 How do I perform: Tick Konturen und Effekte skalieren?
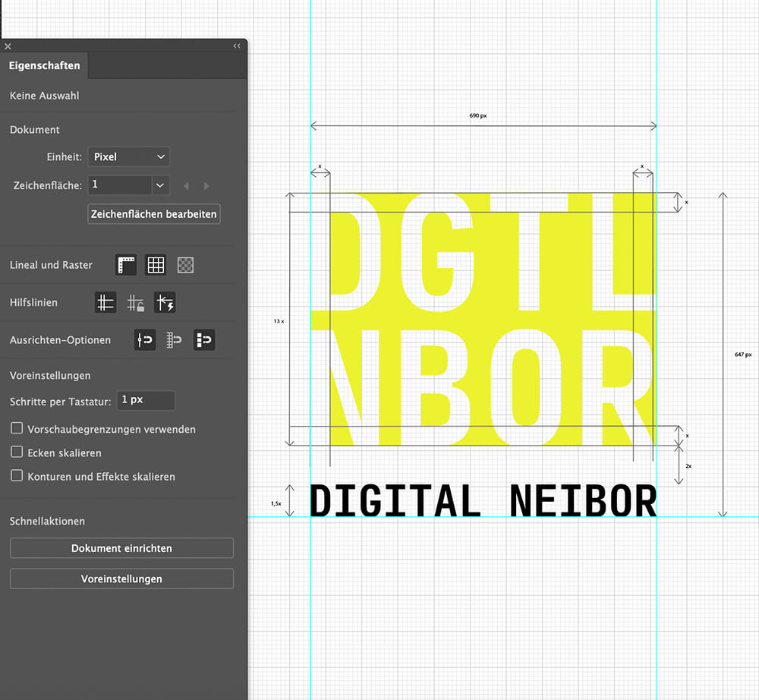pyautogui.click(x=17, y=476)
